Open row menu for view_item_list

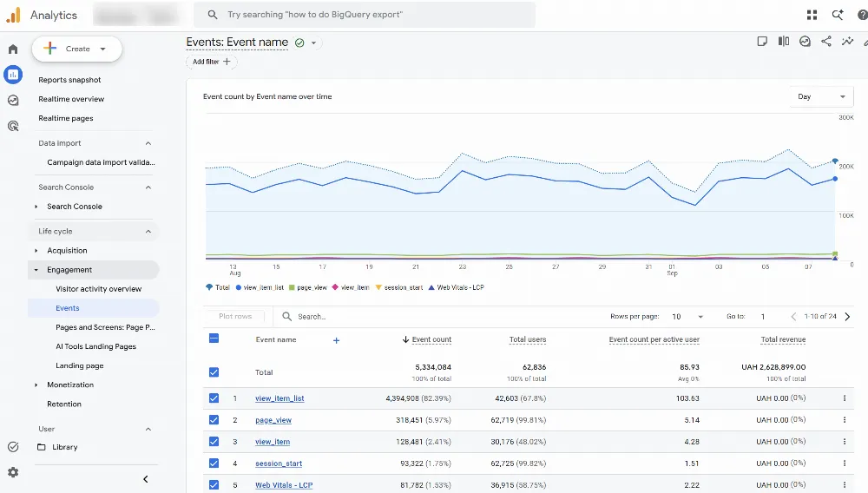tap(845, 398)
